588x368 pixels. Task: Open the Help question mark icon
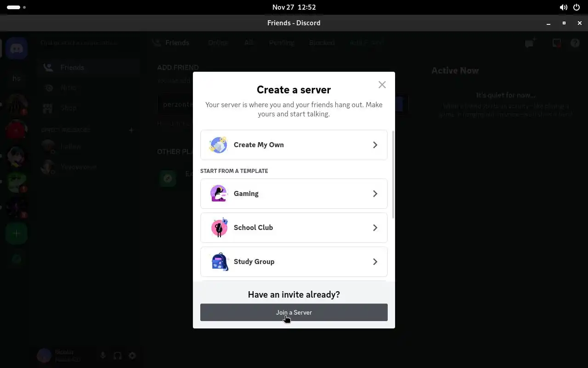pyautogui.click(x=575, y=43)
